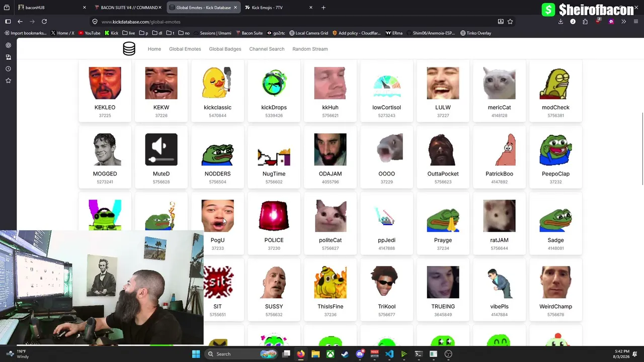The image size is (644, 362).
Task: Open the taskbar weather widget
Action: click(x=17, y=354)
